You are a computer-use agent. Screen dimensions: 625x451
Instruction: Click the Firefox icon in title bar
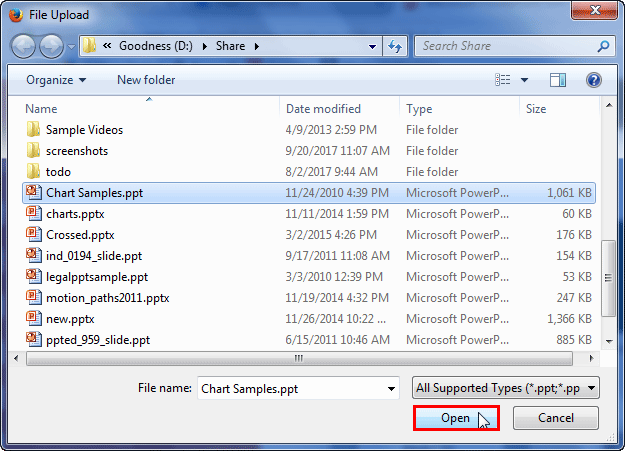[16, 15]
